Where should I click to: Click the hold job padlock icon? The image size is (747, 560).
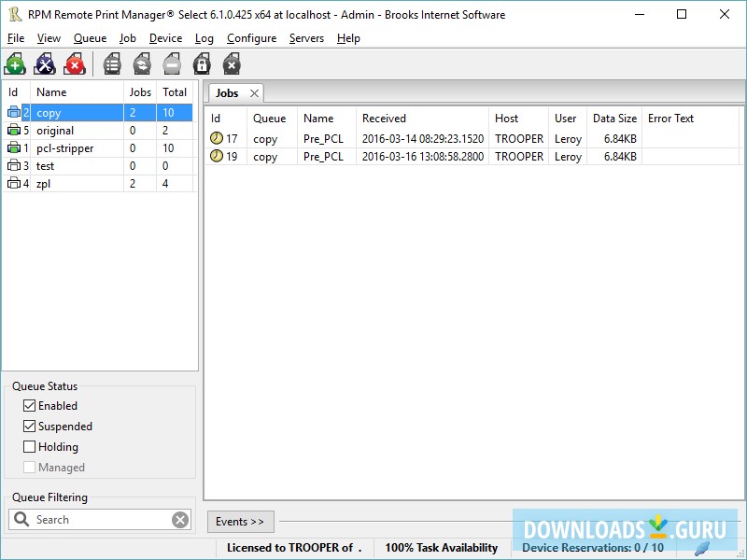pyautogui.click(x=201, y=63)
